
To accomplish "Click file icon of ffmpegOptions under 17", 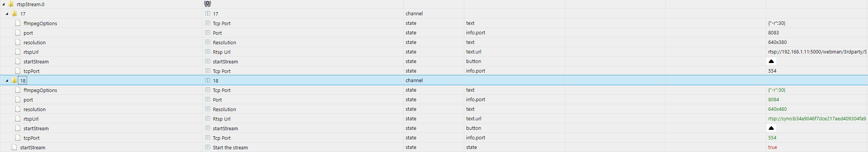I will coord(18,23).
